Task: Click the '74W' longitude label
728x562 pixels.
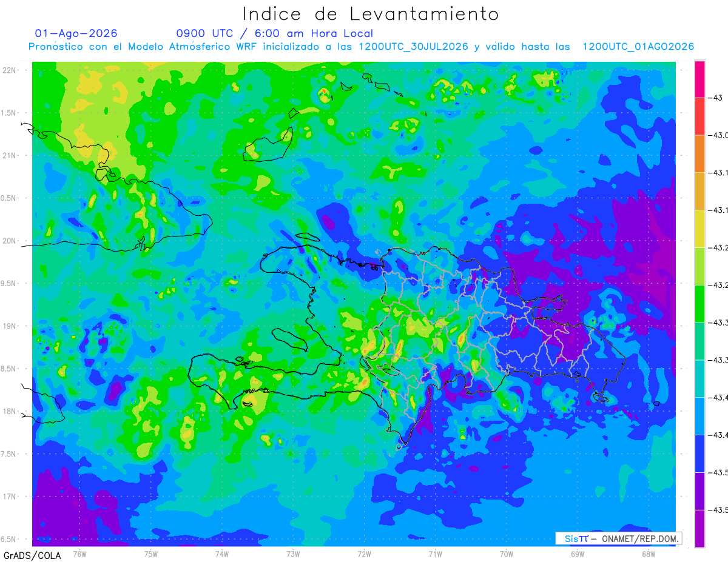Action: [x=222, y=554]
